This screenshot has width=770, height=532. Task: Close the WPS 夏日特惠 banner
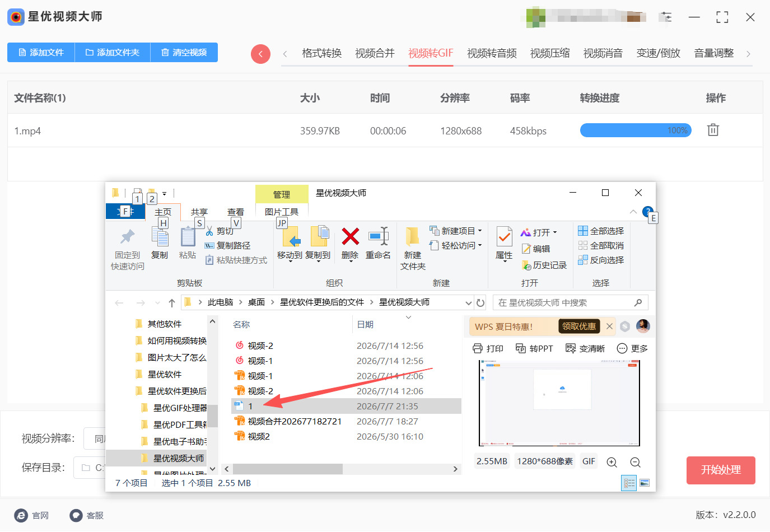click(609, 326)
